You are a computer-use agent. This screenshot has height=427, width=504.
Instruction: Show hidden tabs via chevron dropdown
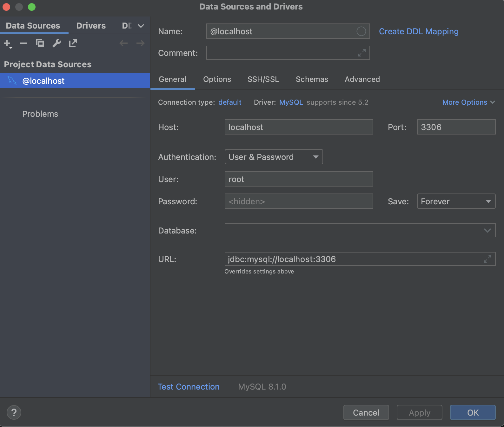coord(141,26)
